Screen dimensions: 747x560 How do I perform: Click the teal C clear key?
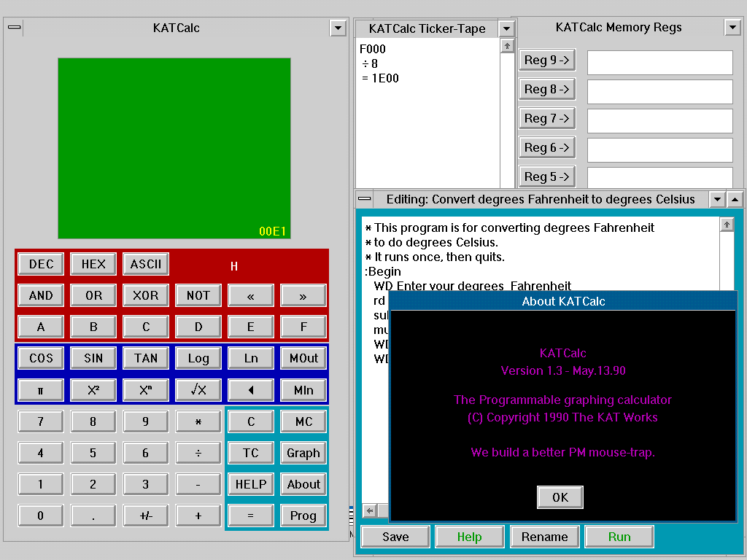(x=251, y=422)
